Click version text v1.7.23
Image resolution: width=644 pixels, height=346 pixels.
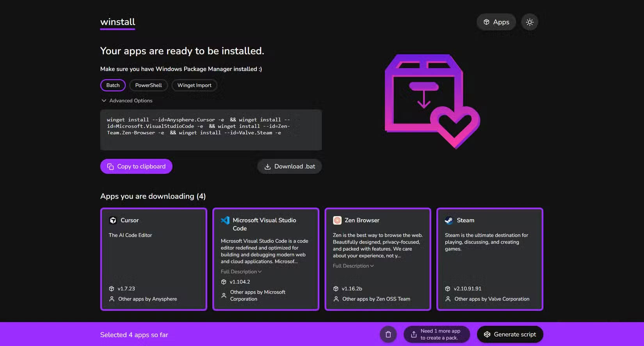[x=126, y=289]
